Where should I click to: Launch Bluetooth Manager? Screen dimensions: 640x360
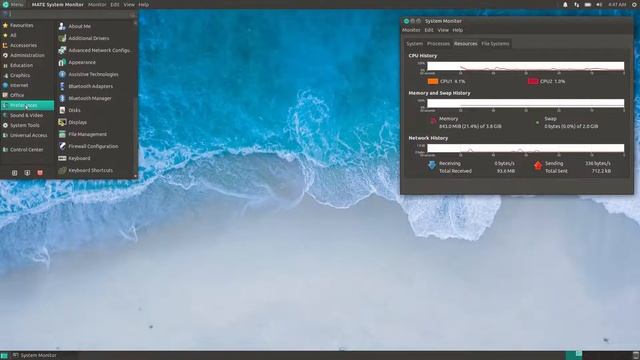95,98
